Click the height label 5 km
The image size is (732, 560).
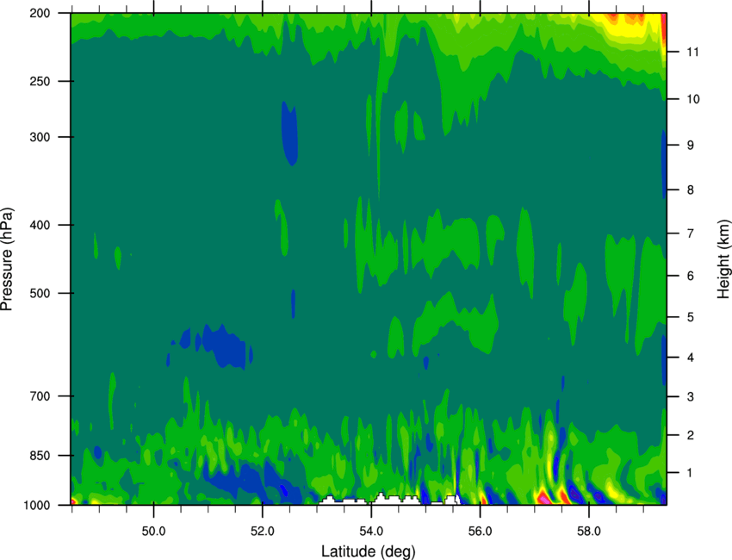pos(691,318)
